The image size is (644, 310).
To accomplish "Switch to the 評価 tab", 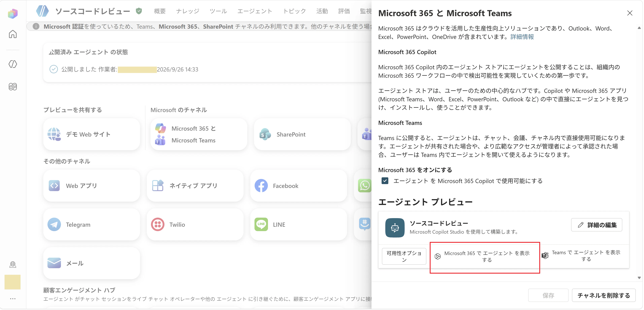I will point(344,11).
